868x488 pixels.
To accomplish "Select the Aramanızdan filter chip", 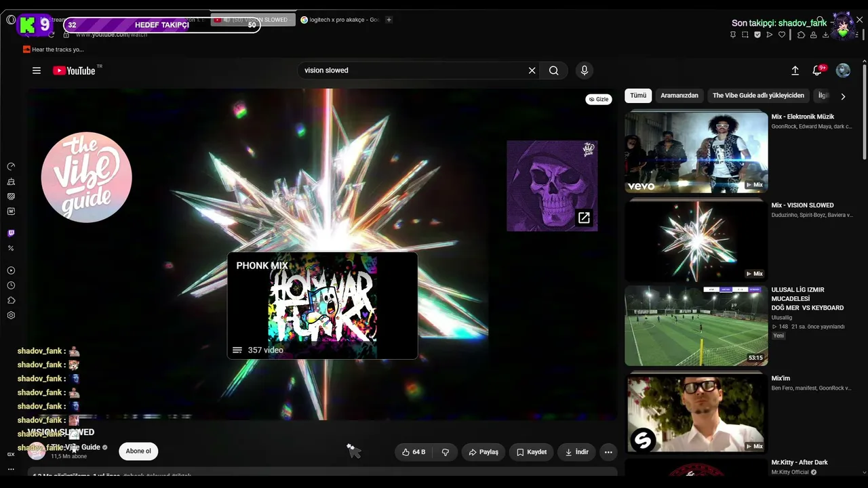I will (x=679, y=96).
